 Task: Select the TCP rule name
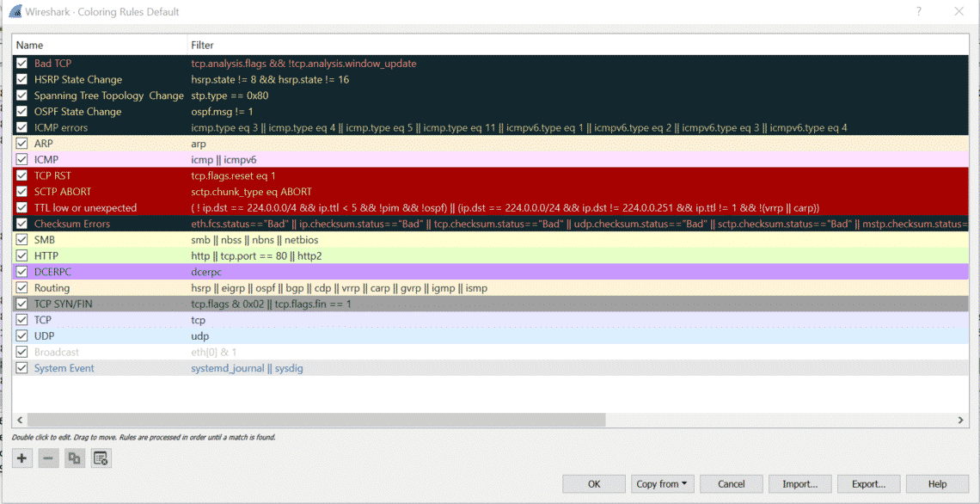(42, 320)
